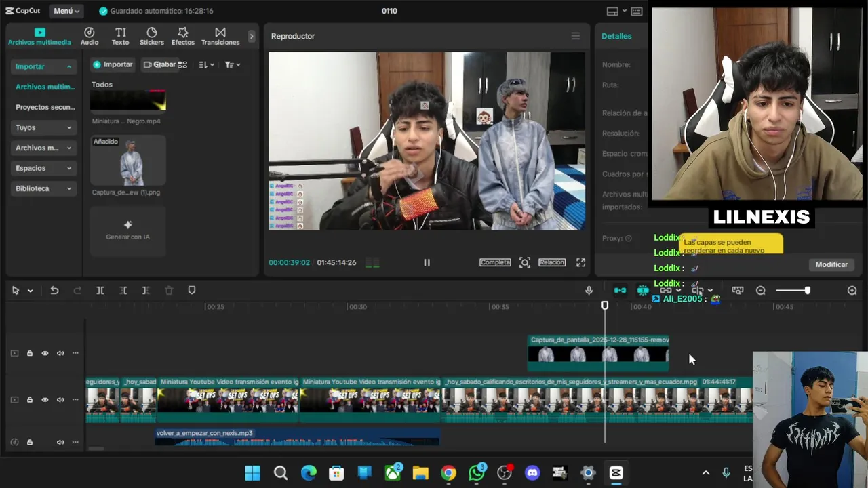Image resolution: width=868 pixels, height=488 pixels.
Task: Open overlay track more options
Action: pyautogui.click(x=75, y=353)
